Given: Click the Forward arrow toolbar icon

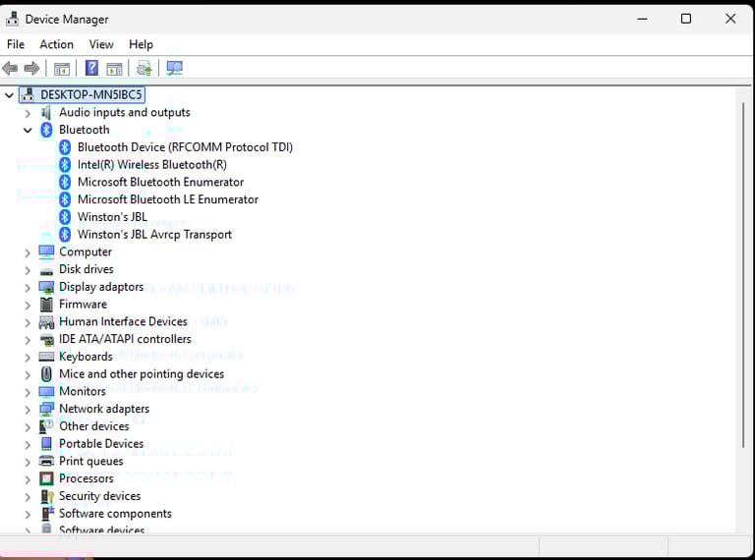Looking at the screenshot, I should 31,69.
